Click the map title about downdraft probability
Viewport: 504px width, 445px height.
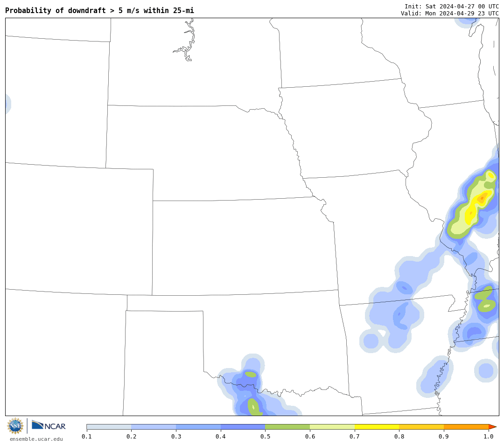(100, 11)
